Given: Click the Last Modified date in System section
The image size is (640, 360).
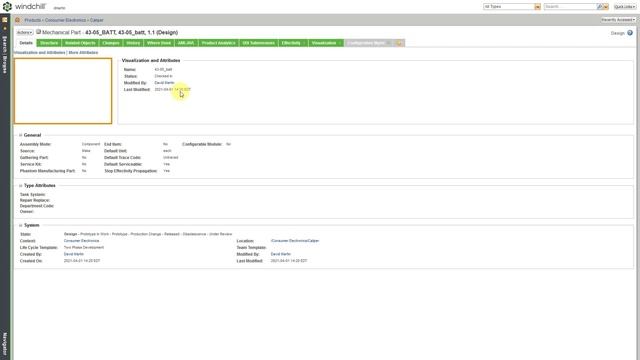Looking at the screenshot, I should coord(289,260).
